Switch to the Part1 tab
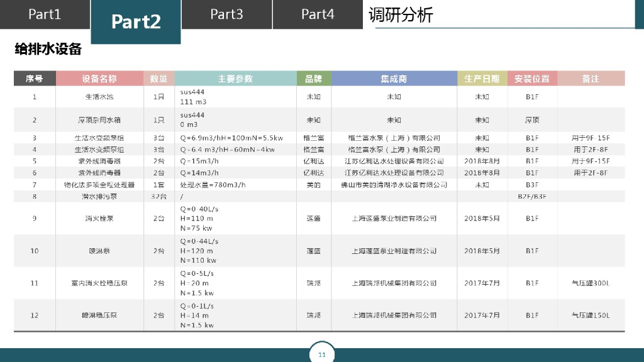This screenshot has height=362, width=644. pyautogui.click(x=44, y=14)
